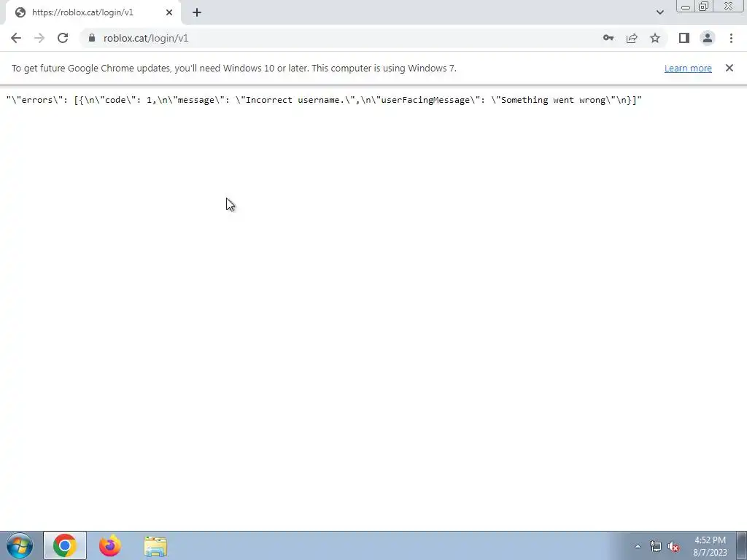Expand the tab search dropdown arrow
This screenshot has height=560, width=747.
(659, 12)
